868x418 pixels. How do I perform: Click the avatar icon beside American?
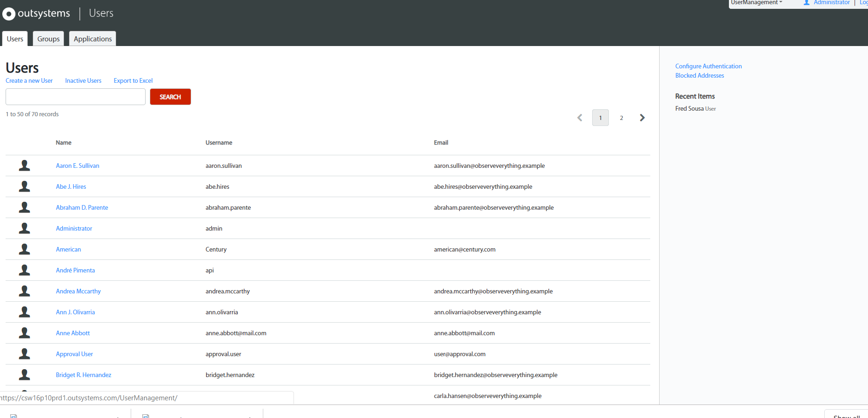coord(25,249)
